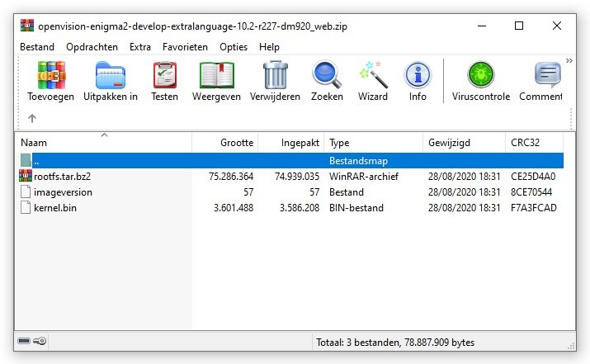Expand the toolbar overflow chevron

[x=569, y=60]
